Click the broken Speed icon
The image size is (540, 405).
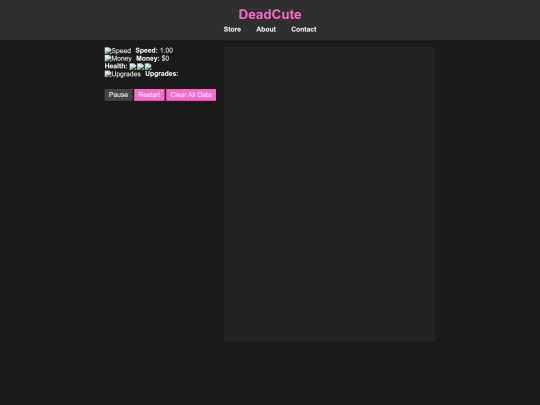118,51
